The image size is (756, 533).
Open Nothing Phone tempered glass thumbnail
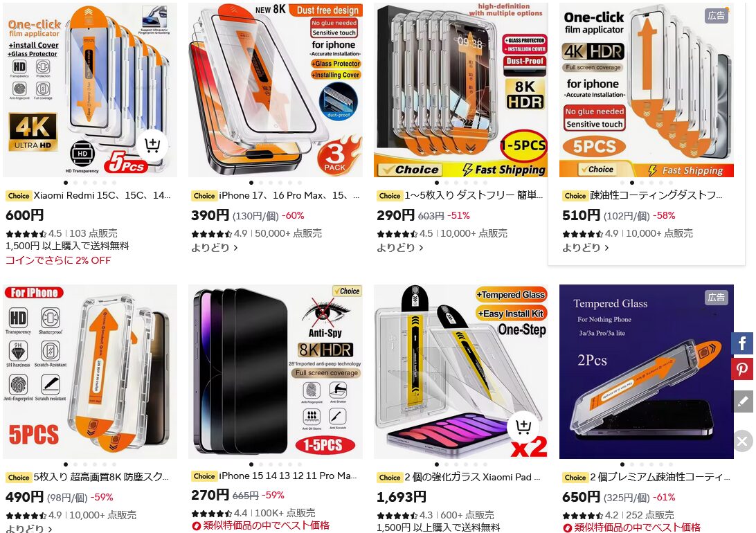pyautogui.click(x=646, y=371)
